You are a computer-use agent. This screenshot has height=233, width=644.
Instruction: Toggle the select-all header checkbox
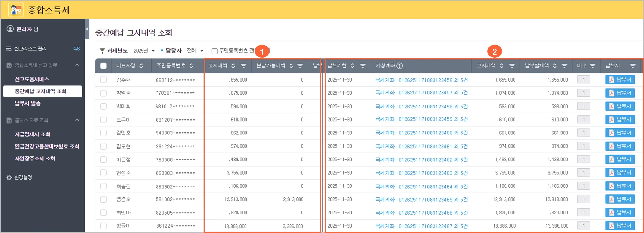click(x=103, y=66)
